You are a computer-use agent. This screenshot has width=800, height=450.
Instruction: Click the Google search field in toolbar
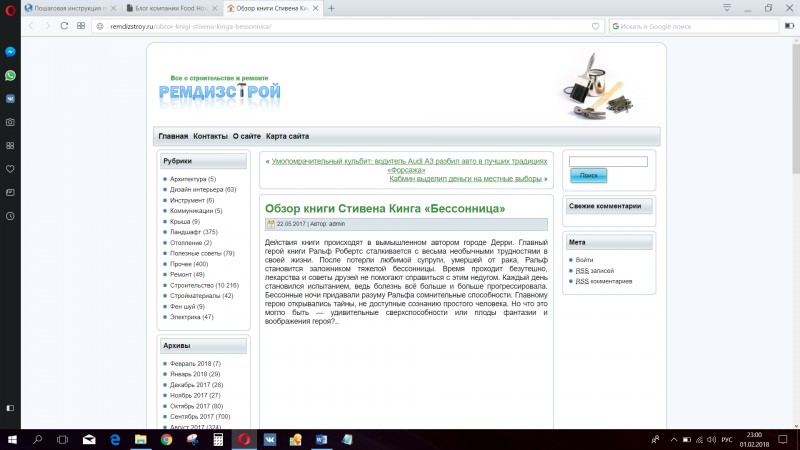pyautogui.click(x=694, y=27)
